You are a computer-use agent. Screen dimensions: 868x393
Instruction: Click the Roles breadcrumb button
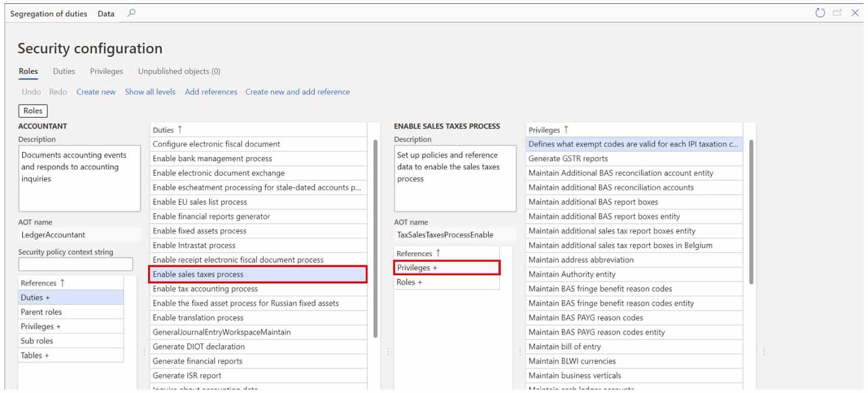33,111
